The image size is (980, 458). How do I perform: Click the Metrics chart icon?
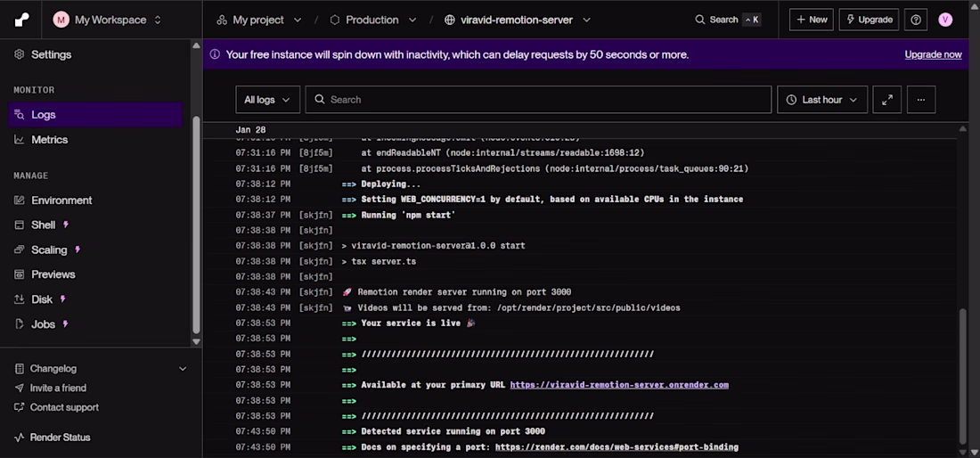point(20,139)
